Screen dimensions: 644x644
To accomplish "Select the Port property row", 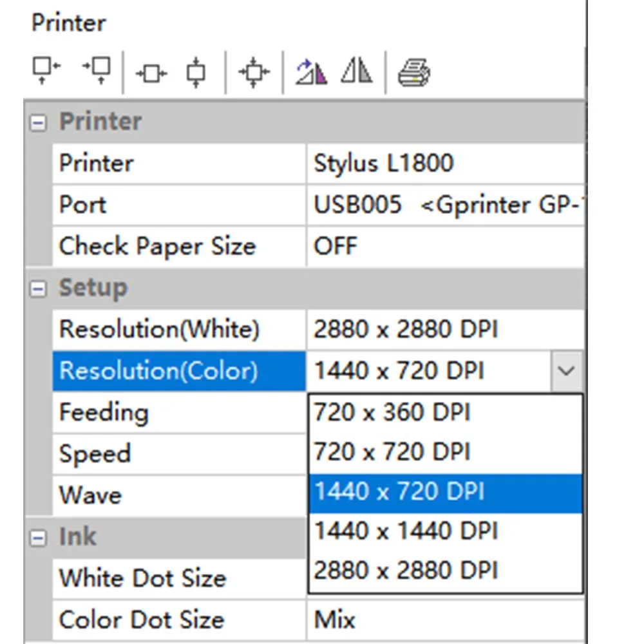I will tap(178, 205).
